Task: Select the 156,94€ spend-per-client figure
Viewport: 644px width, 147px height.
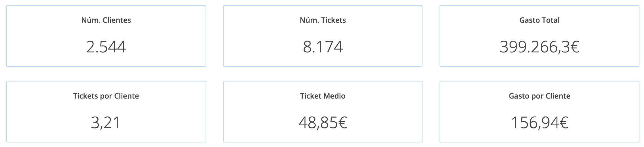Action: pos(539,123)
